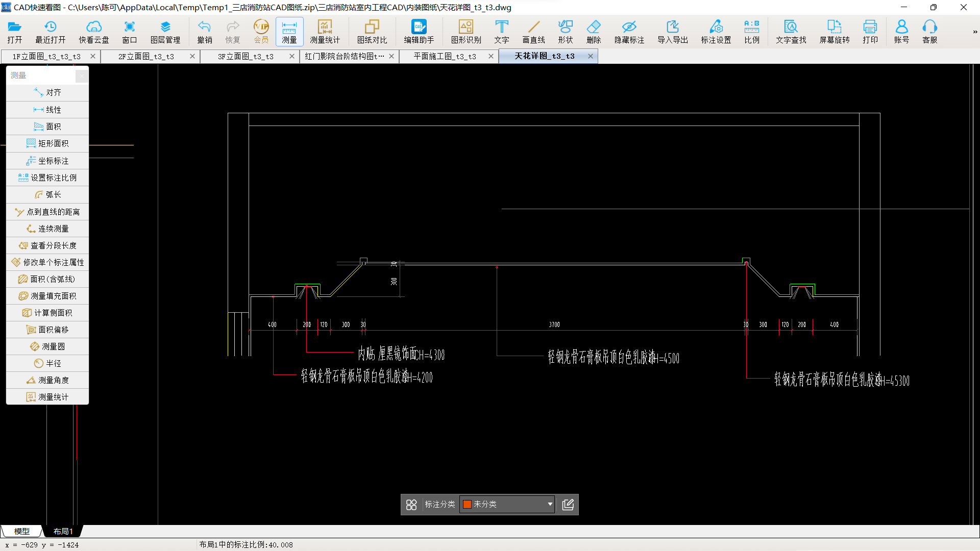This screenshot has height=551, width=980.
Task: Choose 对齐 aligned measurement
Action: pos(47,92)
